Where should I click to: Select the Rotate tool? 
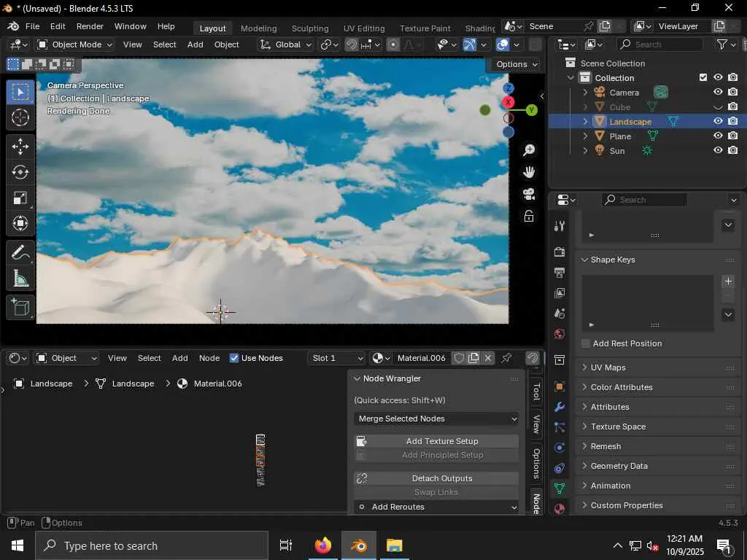pos(20,172)
